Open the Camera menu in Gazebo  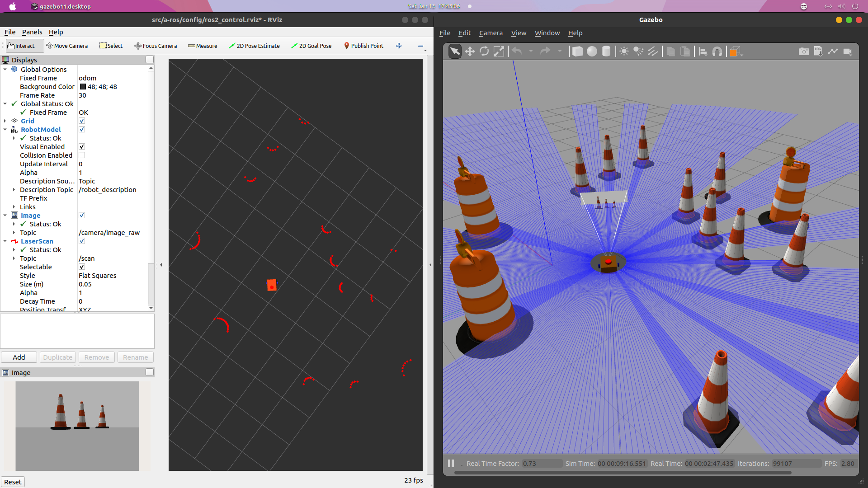tap(491, 33)
